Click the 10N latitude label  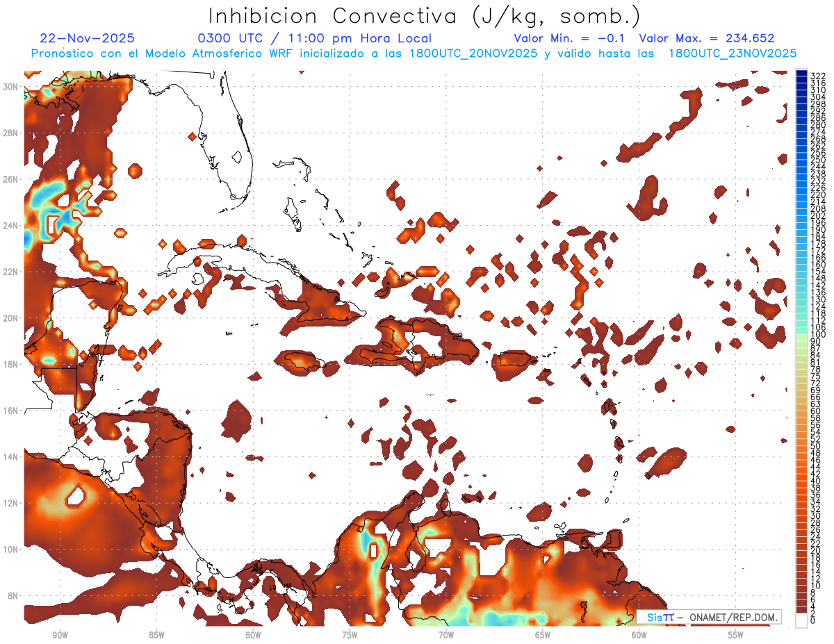(x=11, y=550)
